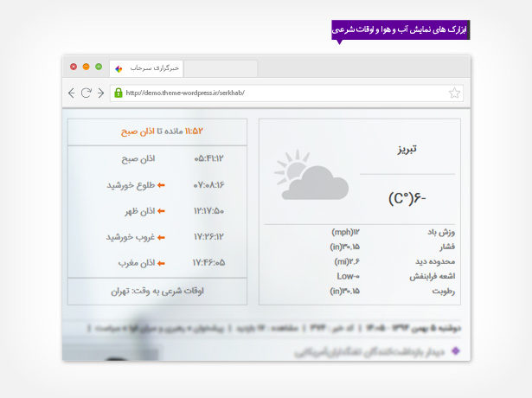The height and width of the screenshot is (398, 532).
Task: Click the temperature reading -۶ (C°)
Action: tap(407, 199)
